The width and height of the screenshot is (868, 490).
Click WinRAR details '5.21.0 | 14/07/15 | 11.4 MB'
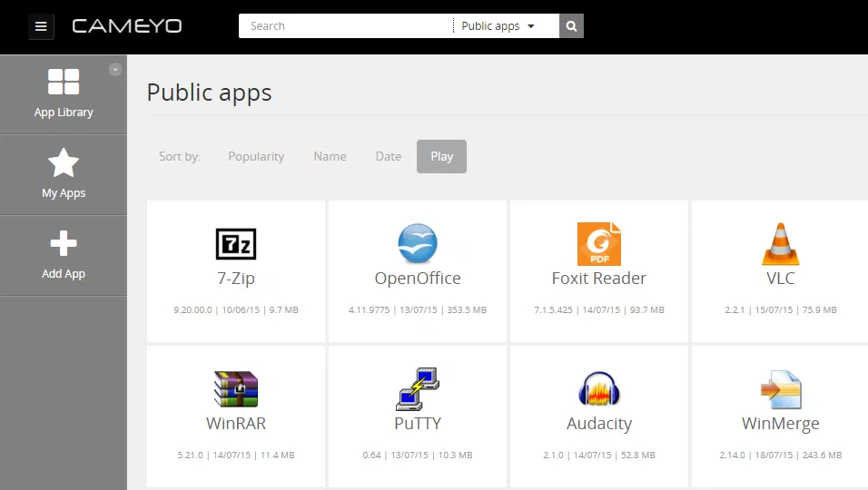236,456
